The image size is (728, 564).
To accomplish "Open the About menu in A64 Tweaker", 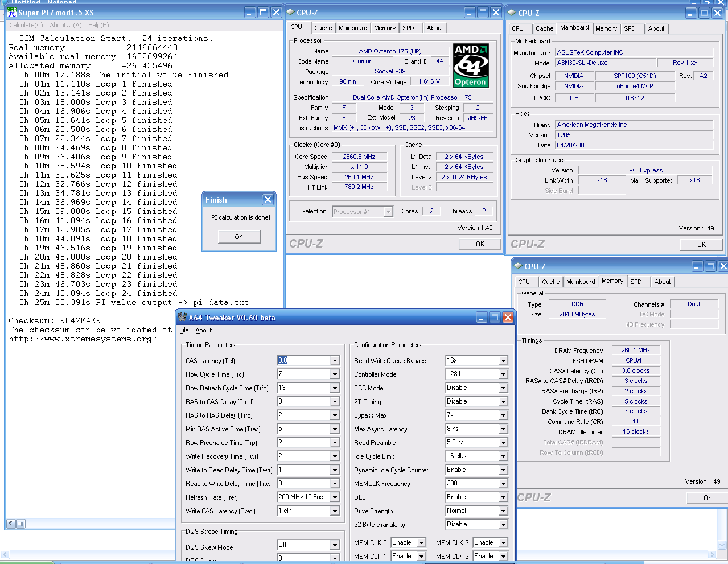I will click(203, 330).
